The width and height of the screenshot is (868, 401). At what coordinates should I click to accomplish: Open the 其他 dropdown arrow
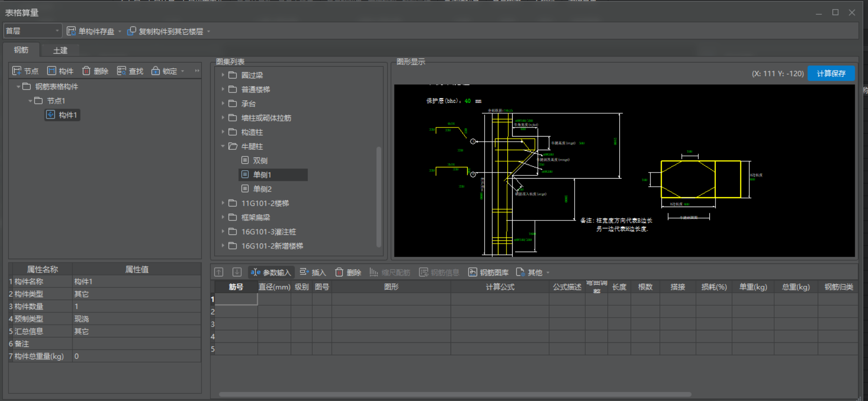pos(548,273)
